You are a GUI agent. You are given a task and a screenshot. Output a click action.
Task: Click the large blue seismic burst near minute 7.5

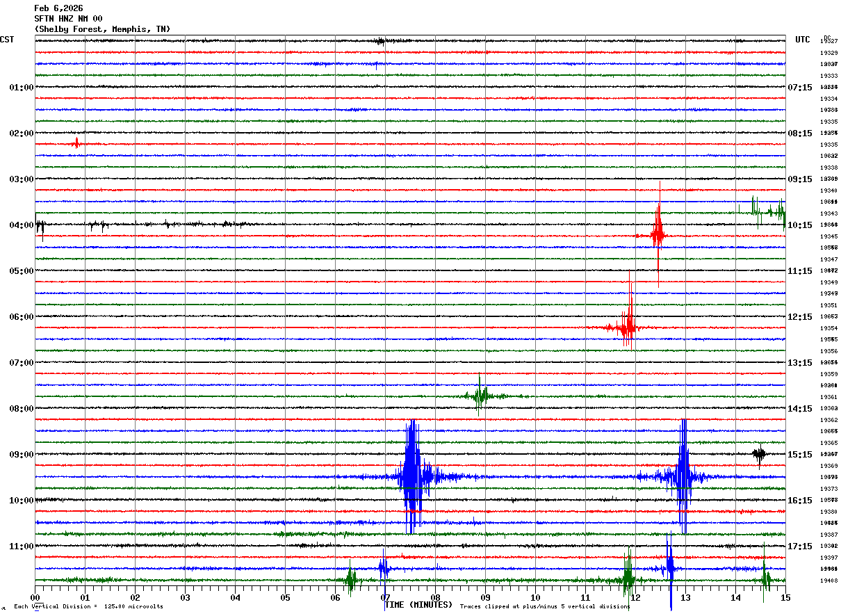pos(411,476)
